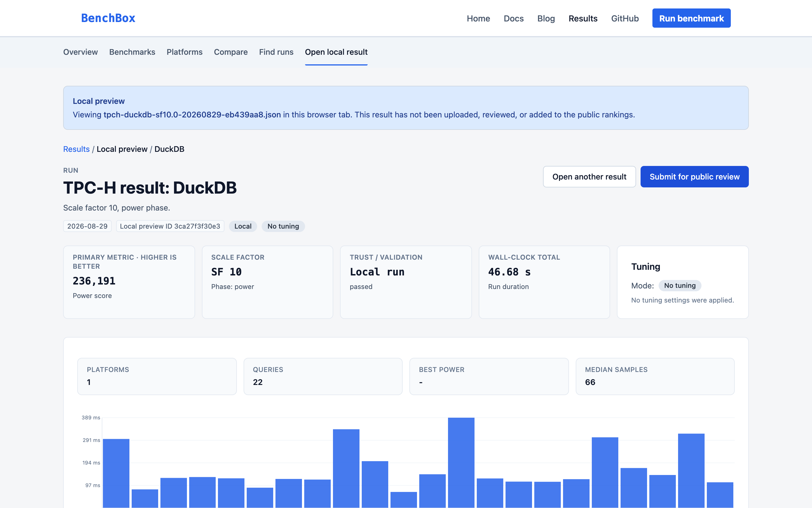The image size is (812, 508).
Task: Select Results in top navigation
Action: pyautogui.click(x=583, y=18)
